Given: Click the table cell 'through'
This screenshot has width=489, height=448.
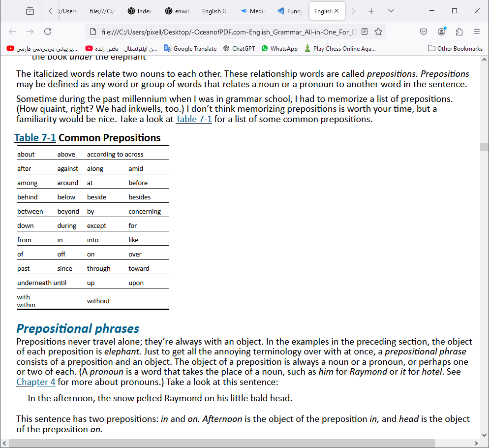Looking at the screenshot, I should [98, 268].
